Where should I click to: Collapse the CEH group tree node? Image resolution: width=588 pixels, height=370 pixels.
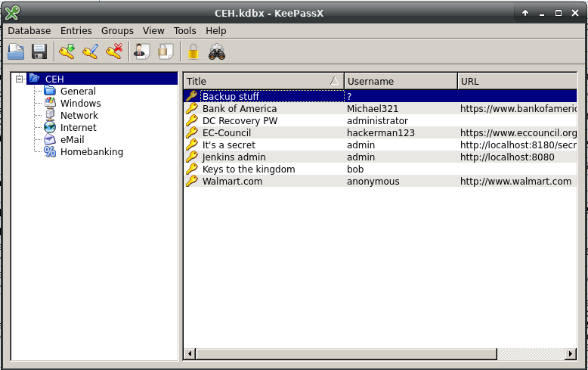click(x=20, y=79)
